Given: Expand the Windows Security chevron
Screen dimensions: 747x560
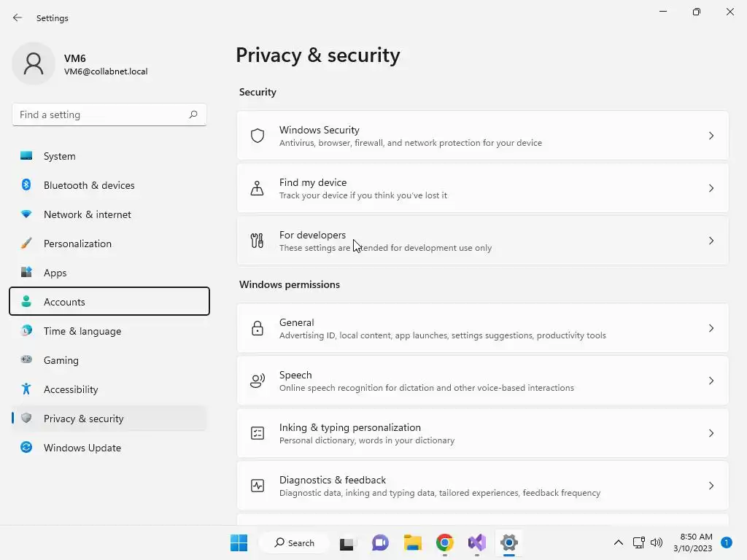Looking at the screenshot, I should (x=711, y=136).
